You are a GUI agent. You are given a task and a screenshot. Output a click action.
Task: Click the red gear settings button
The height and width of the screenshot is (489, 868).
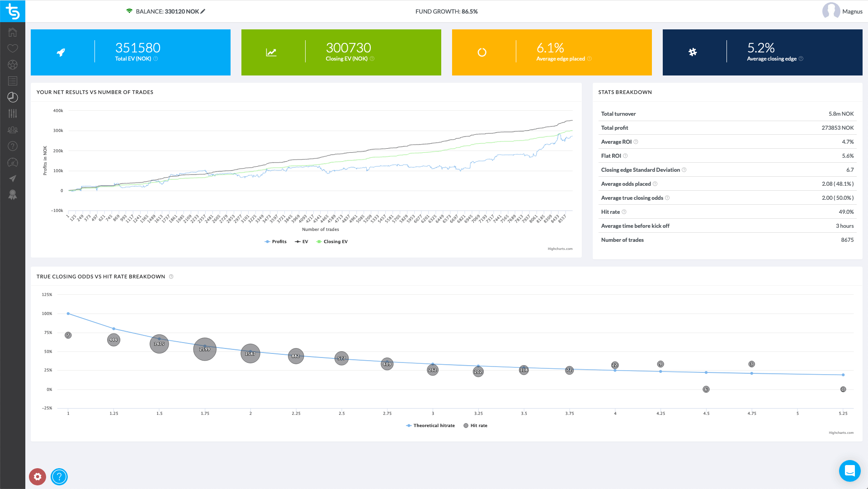38,476
